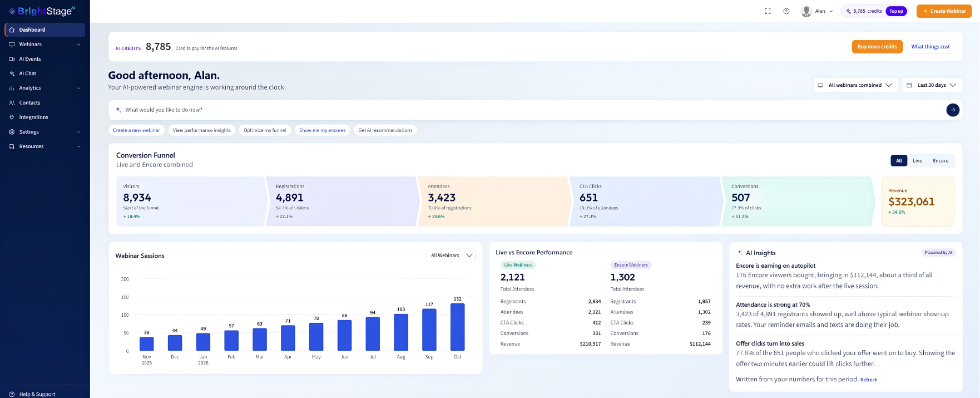
Task: Open Dashboard in the sidebar
Action: click(x=45, y=30)
